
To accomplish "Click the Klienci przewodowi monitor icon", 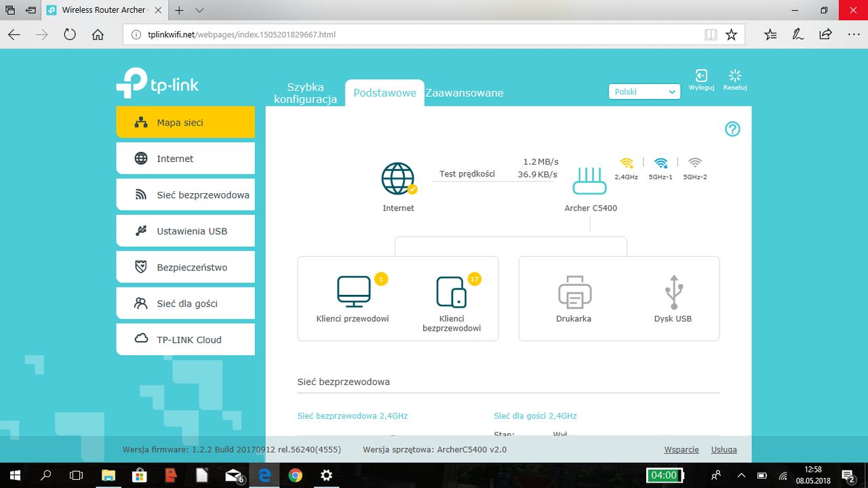I will tap(354, 291).
